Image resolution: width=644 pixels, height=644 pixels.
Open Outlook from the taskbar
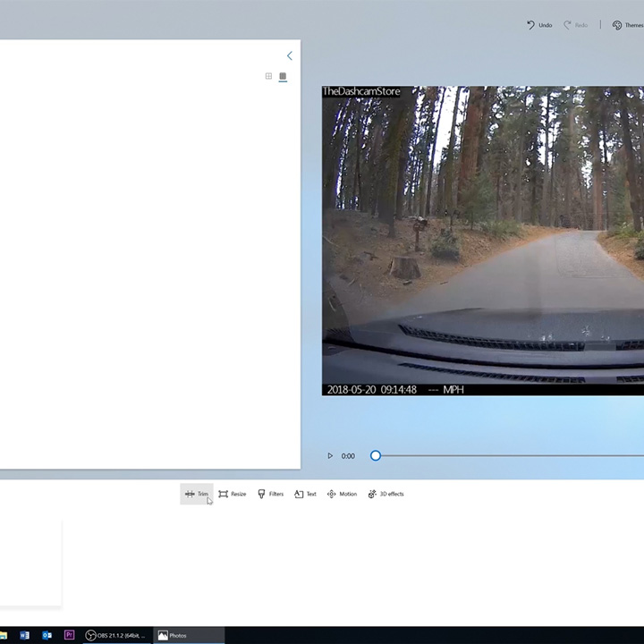click(47, 635)
